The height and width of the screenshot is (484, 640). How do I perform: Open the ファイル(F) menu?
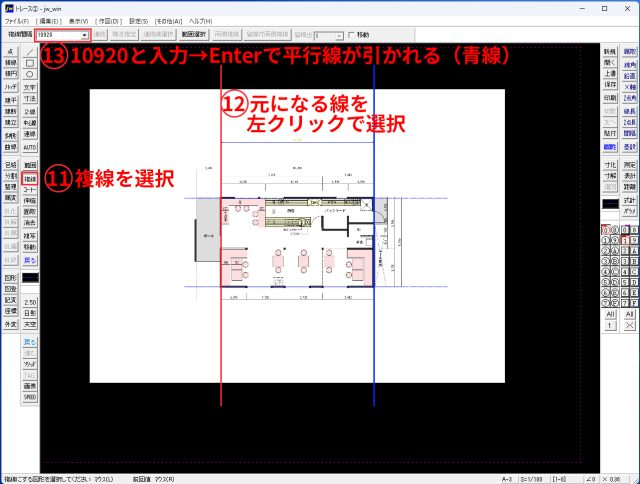pyautogui.click(x=17, y=20)
